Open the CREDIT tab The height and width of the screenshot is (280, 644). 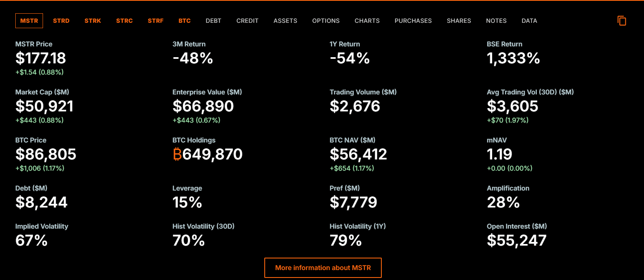(247, 21)
